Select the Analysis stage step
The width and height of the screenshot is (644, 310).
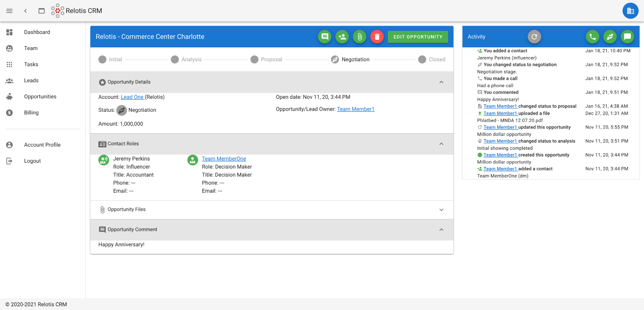tap(186, 59)
